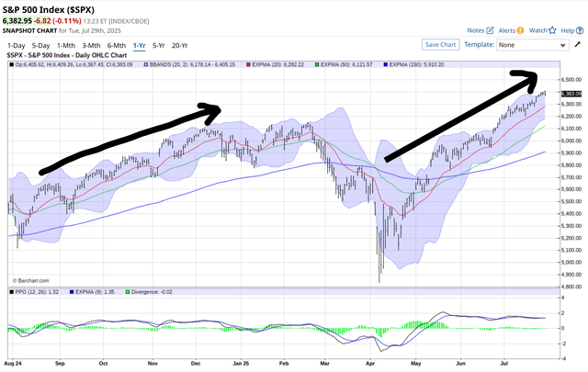Click the Notes link
The width and height of the screenshot is (588, 372).
tap(476, 30)
